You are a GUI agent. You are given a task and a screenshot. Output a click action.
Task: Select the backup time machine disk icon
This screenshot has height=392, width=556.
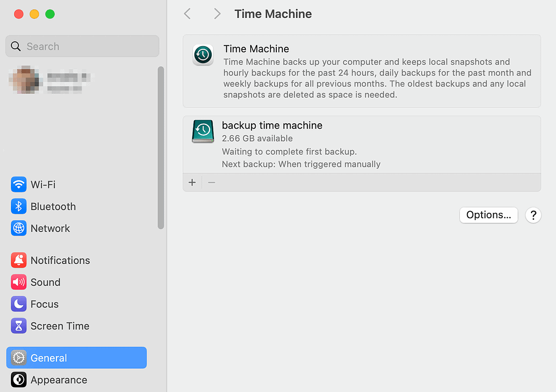(203, 131)
